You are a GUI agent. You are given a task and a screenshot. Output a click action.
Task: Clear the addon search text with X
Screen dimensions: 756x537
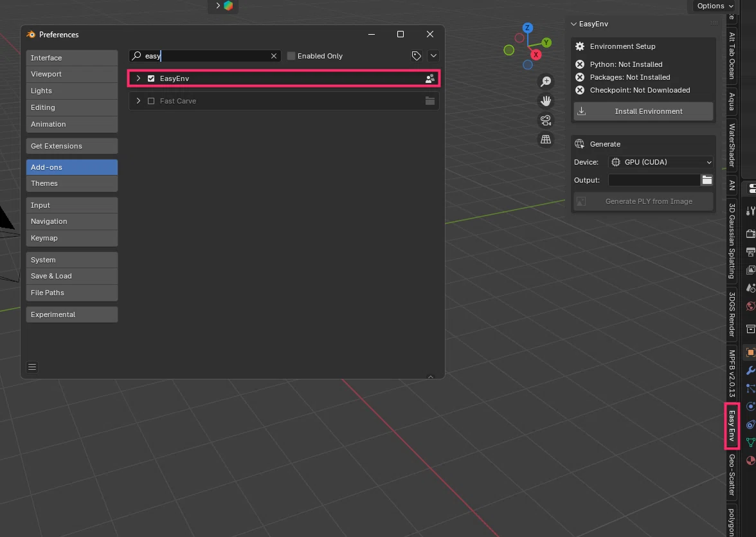pos(274,56)
